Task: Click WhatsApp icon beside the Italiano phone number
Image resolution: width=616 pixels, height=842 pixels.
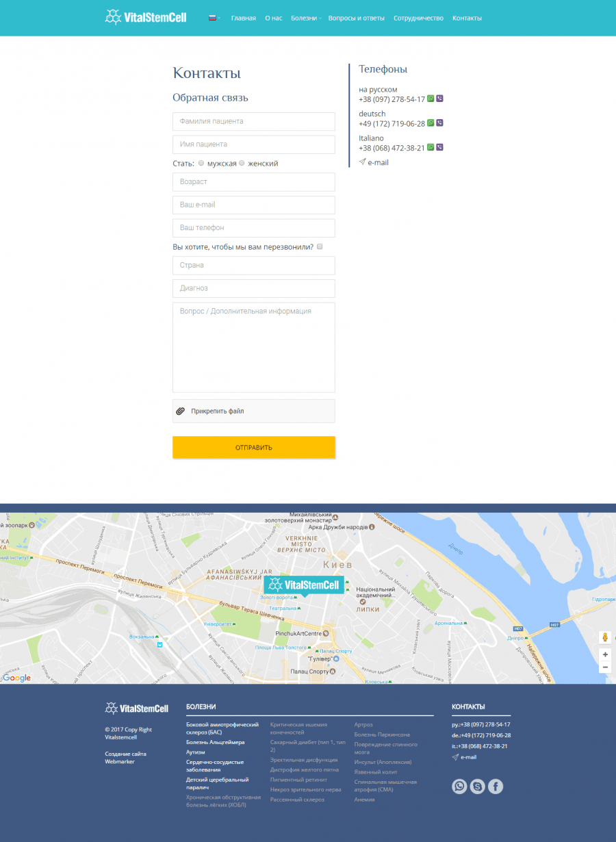Action: [431, 148]
